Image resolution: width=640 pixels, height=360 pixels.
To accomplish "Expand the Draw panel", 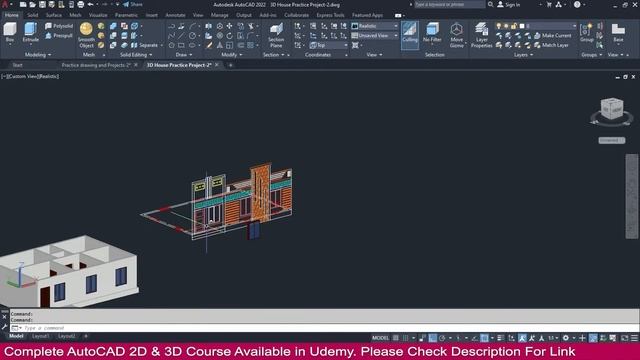I will pos(184,55).
